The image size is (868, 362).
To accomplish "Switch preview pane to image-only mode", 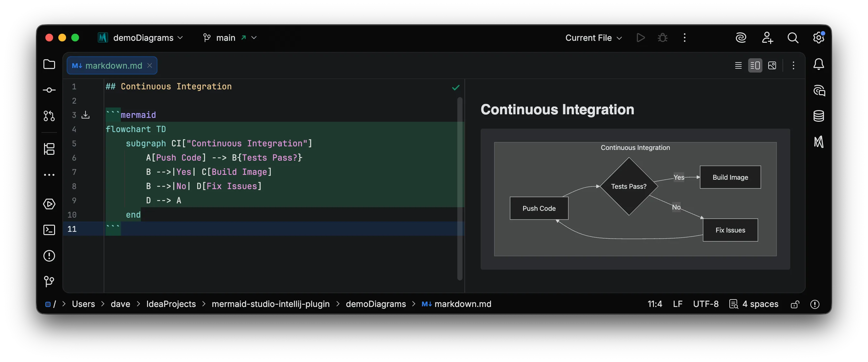I will tap(772, 65).
